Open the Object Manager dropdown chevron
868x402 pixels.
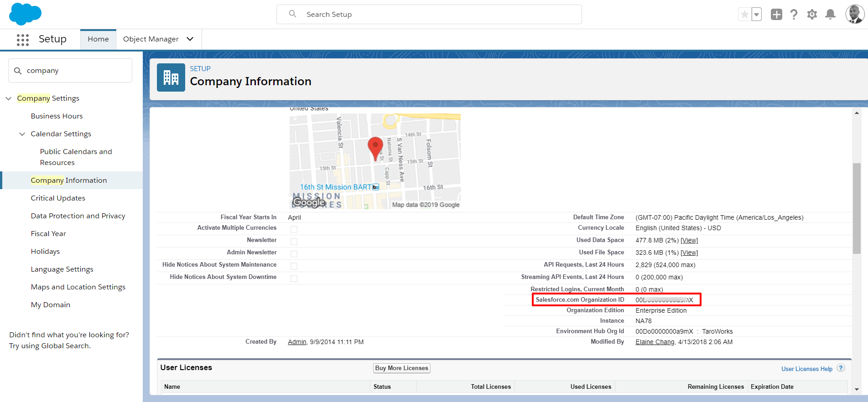[190, 39]
